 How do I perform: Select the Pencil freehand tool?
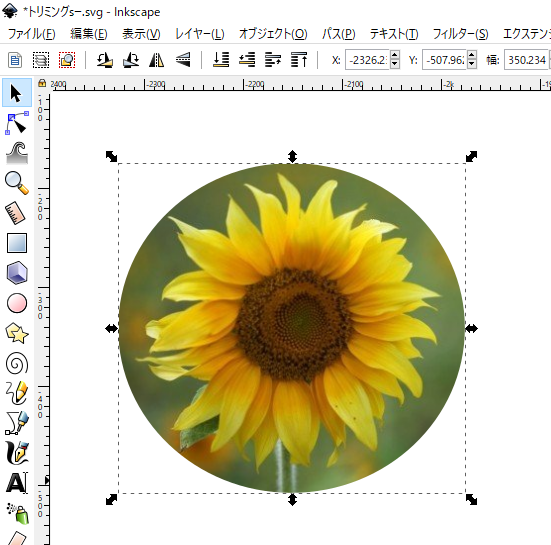[17, 392]
